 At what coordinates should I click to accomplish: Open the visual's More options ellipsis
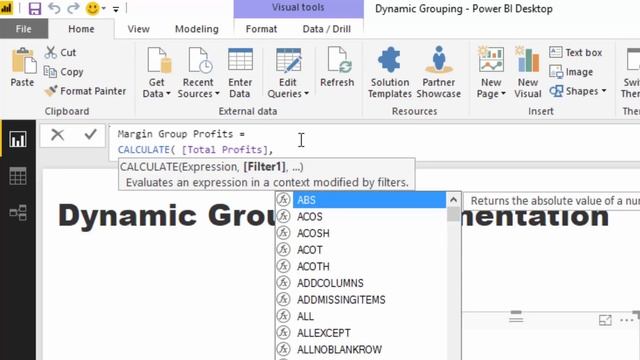pyautogui.click(x=627, y=320)
